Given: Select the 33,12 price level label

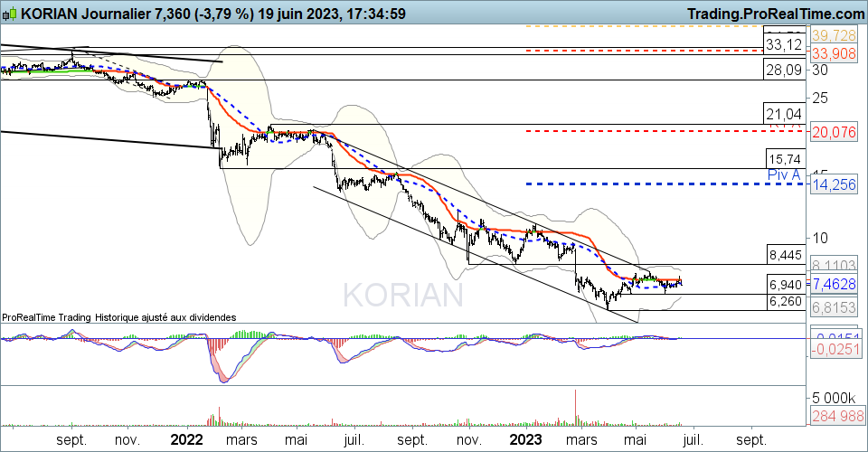Looking at the screenshot, I should click(785, 44).
